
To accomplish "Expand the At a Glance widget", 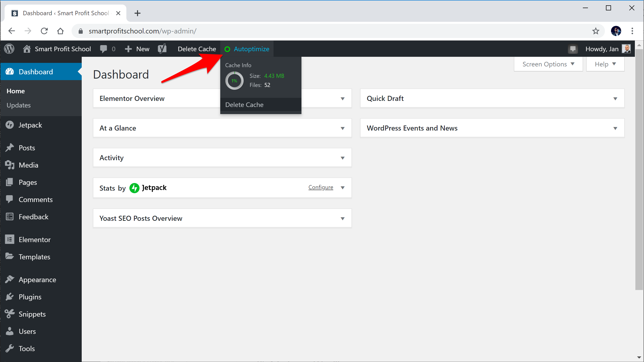I will [343, 128].
